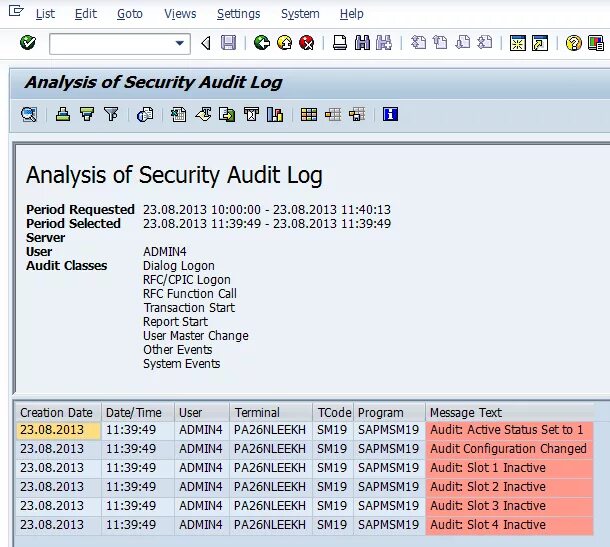The height and width of the screenshot is (547, 610).
Task: Select the Date/Time column header
Action: 138,412
